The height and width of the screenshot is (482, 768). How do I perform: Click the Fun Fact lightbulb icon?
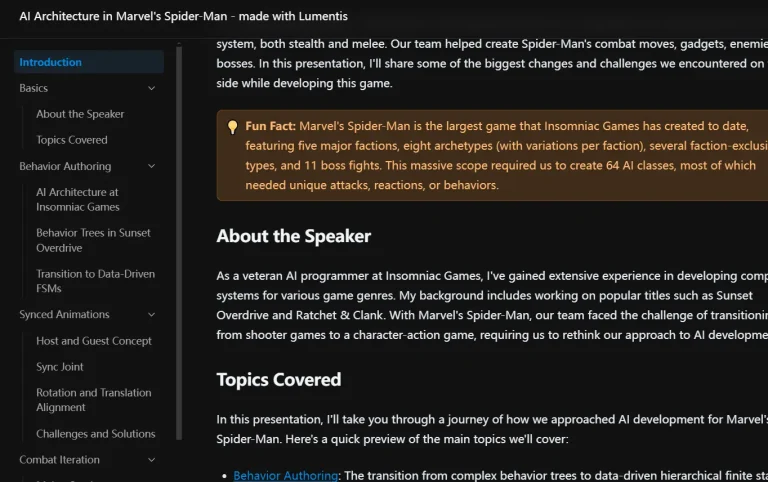click(232, 127)
